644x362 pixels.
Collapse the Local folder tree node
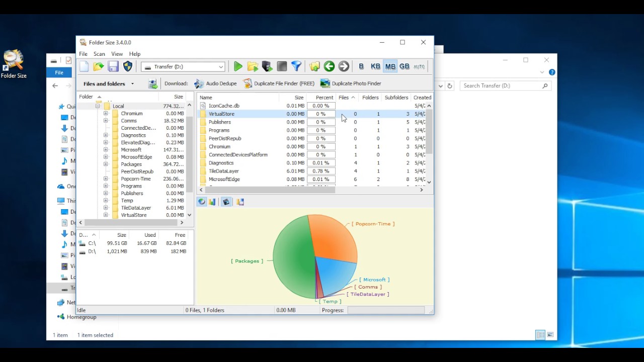pos(98,106)
